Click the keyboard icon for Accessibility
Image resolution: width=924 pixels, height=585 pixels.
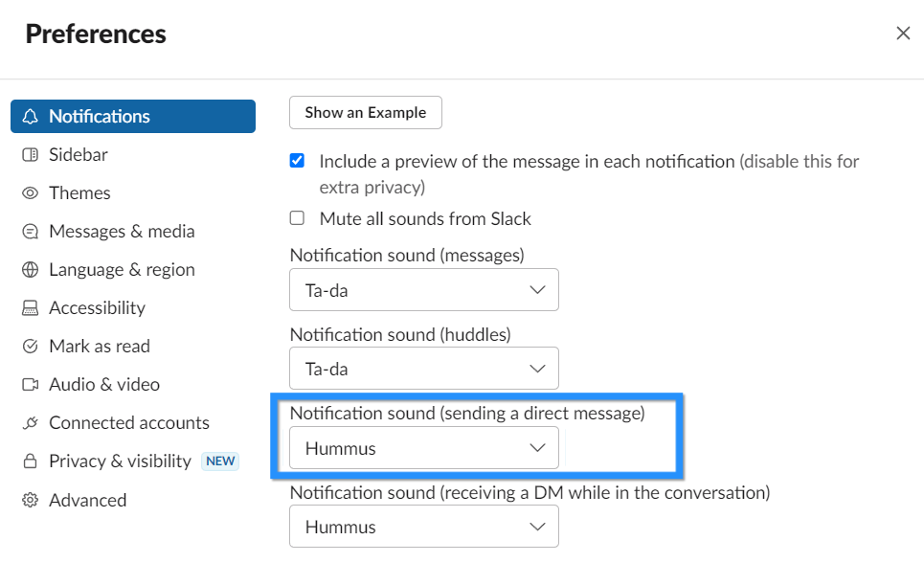pyautogui.click(x=31, y=308)
